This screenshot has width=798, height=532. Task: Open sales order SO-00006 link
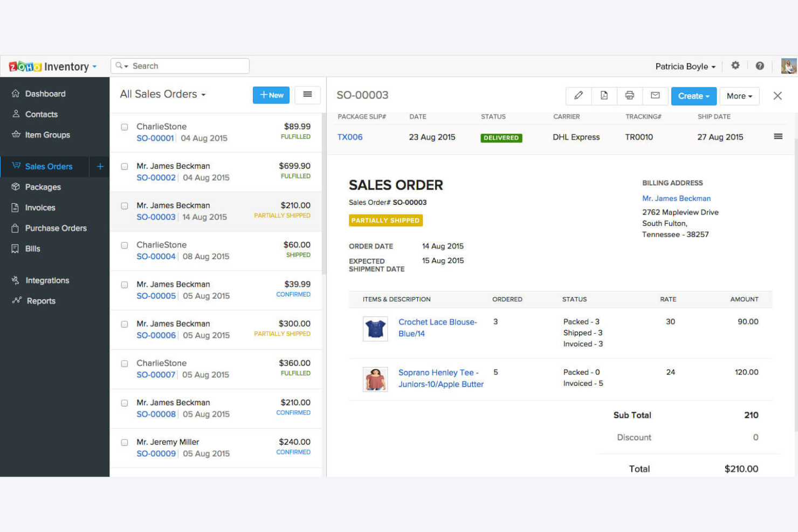(x=156, y=335)
